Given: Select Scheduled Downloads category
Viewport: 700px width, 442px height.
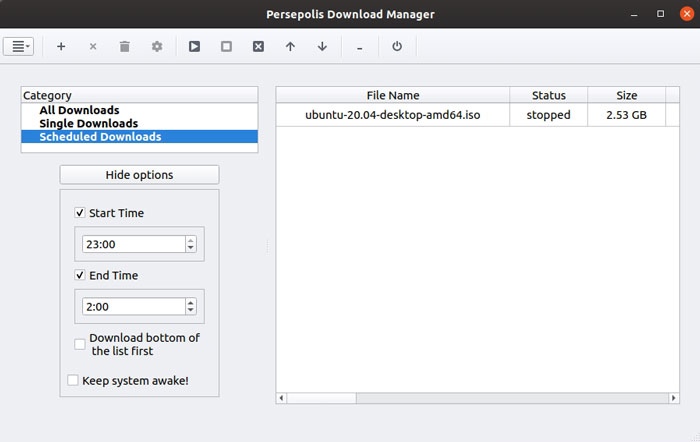Looking at the screenshot, I should [139, 137].
